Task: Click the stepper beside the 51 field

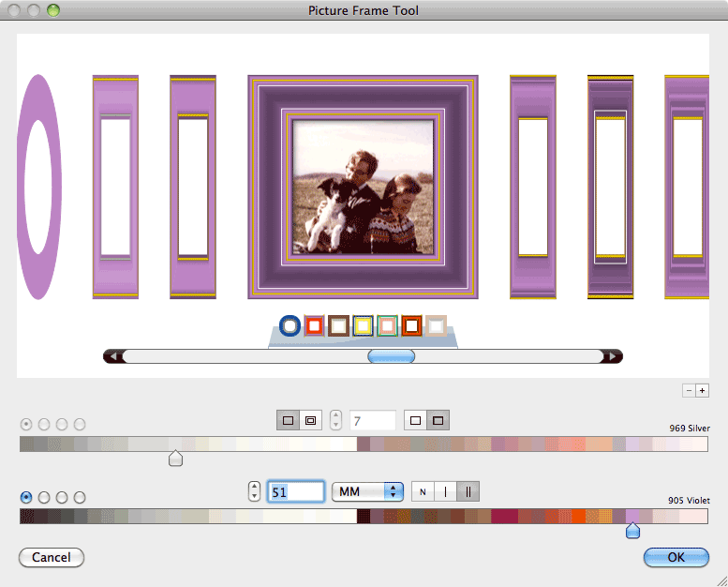Action: (x=254, y=491)
